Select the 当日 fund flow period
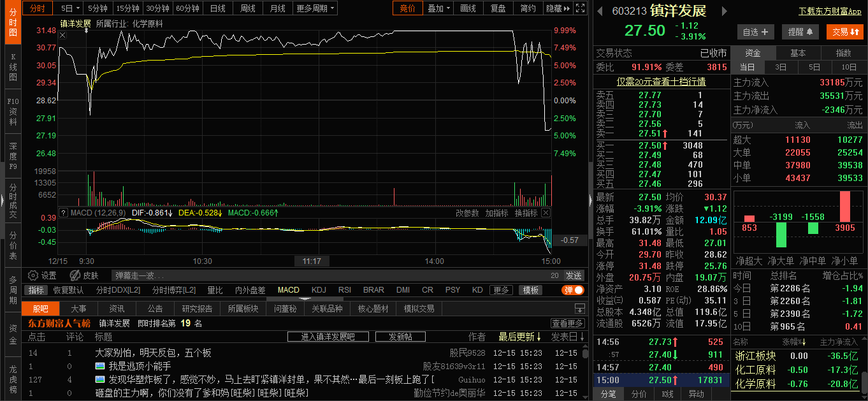This screenshot has width=868, height=401. point(748,67)
